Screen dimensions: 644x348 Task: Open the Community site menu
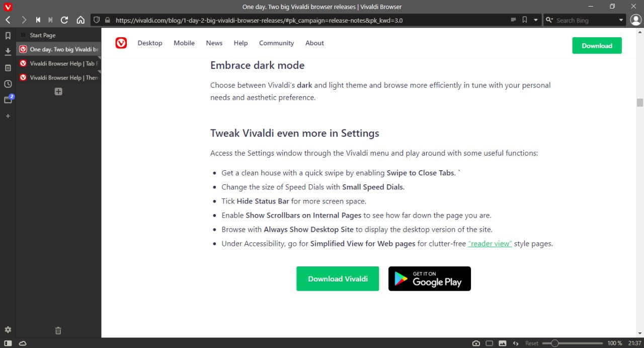(x=277, y=43)
